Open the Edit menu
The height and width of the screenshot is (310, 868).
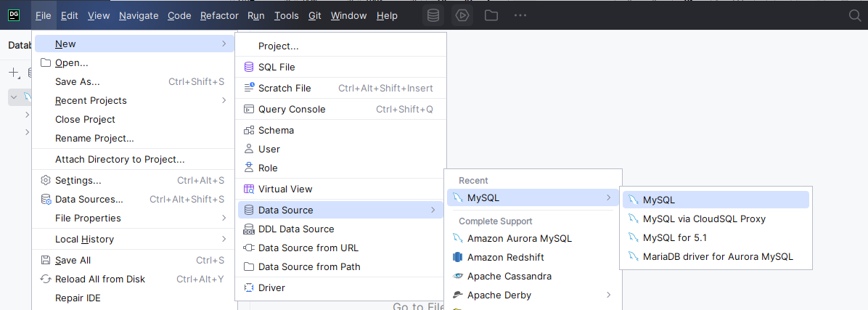point(69,15)
